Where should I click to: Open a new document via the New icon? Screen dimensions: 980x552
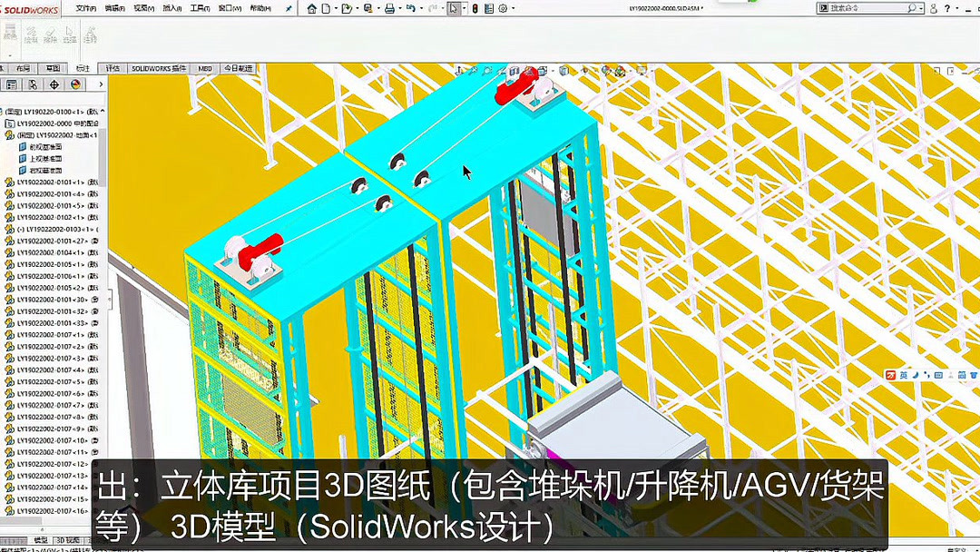point(326,7)
